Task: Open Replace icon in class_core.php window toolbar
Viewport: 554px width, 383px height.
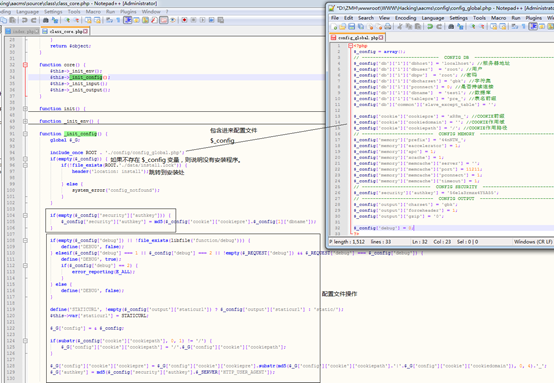Action: pyautogui.click(x=55, y=20)
